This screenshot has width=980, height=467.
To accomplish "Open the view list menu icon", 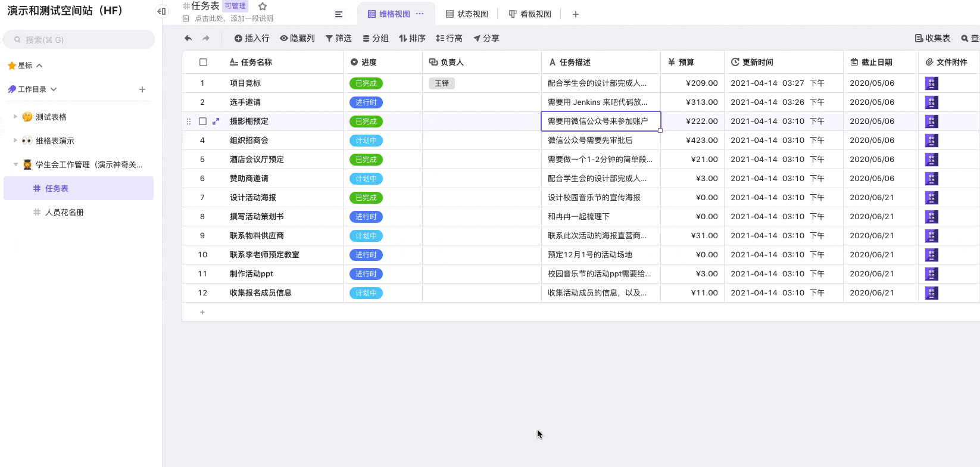I will [x=339, y=14].
